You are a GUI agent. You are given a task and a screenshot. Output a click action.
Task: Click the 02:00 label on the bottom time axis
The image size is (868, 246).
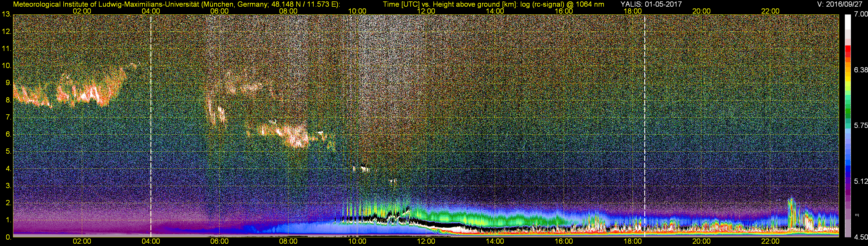(x=82, y=241)
